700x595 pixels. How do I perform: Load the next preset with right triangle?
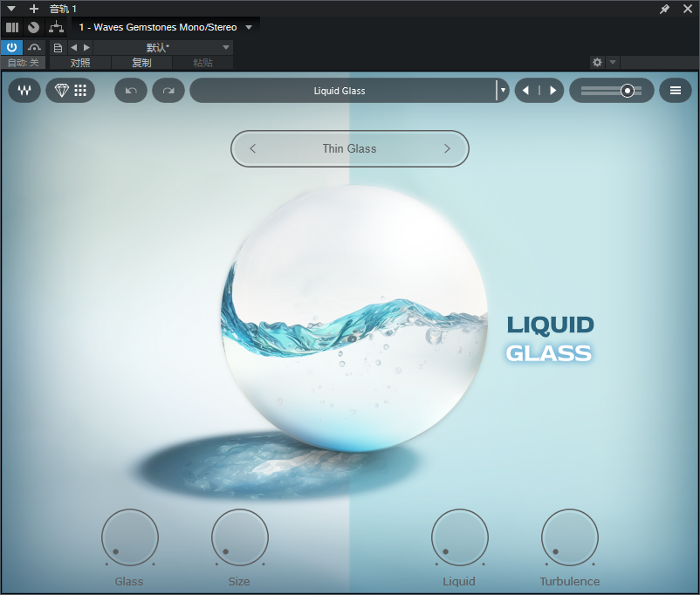pyautogui.click(x=553, y=91)
